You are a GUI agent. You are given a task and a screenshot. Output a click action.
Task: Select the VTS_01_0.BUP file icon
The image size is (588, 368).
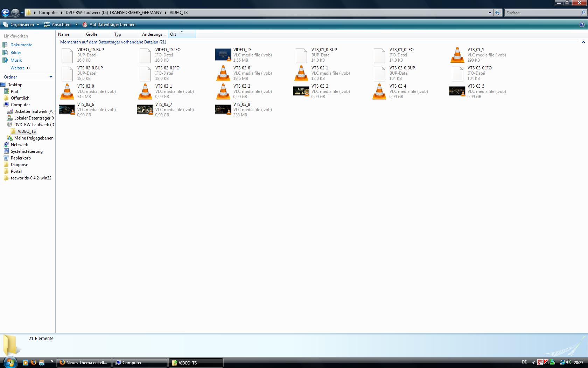(x=301, y=55)
